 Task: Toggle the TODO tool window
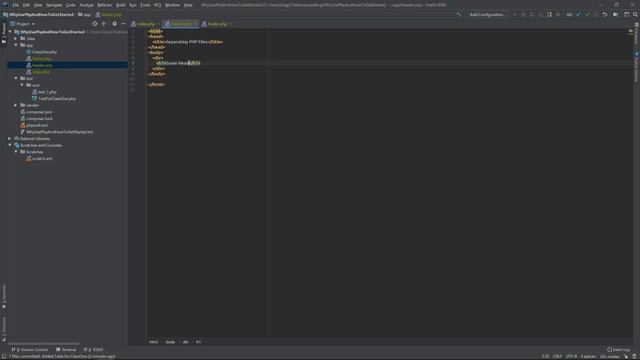coord(93,350)
